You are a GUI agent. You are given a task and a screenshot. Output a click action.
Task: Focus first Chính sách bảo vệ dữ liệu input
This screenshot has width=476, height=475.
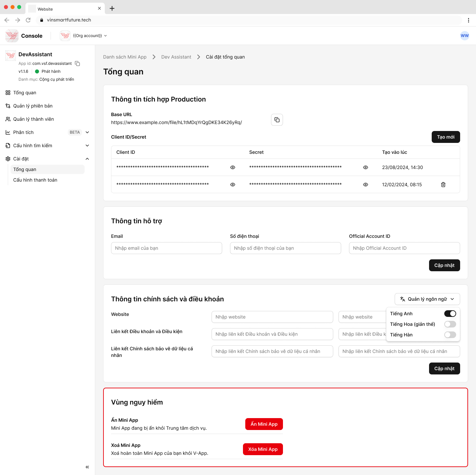(272, 351)
